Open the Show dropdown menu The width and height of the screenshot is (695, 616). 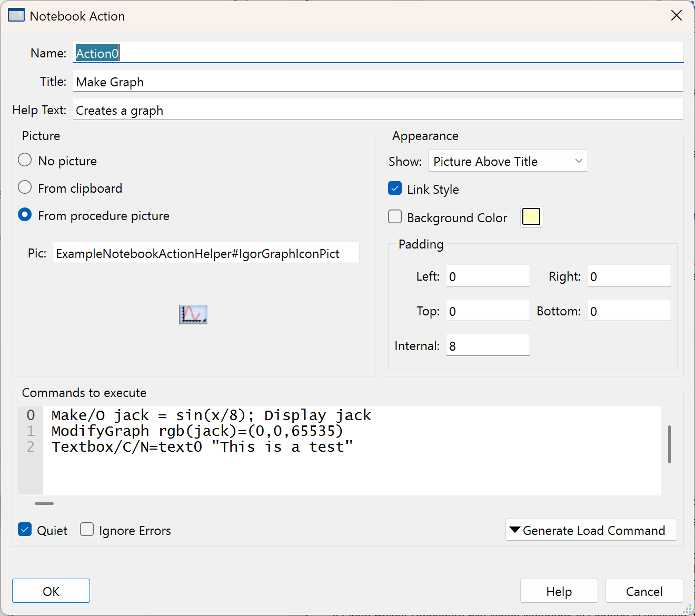point(508,161)
